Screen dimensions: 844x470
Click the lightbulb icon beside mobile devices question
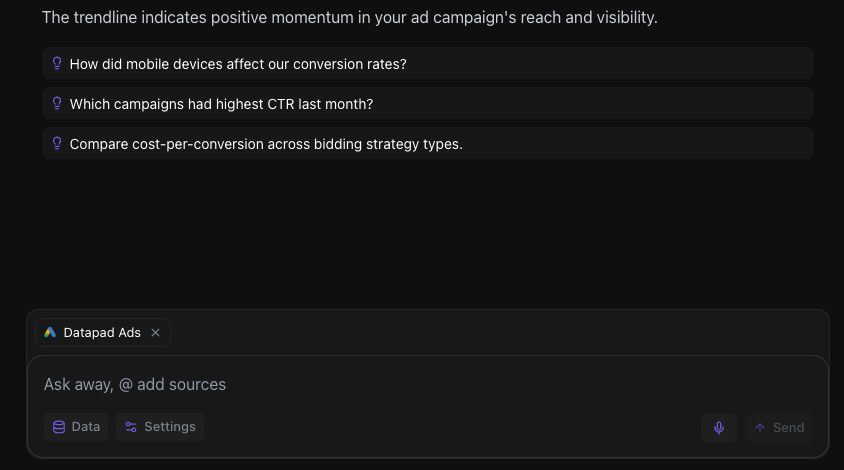click(x=57, y=64)
